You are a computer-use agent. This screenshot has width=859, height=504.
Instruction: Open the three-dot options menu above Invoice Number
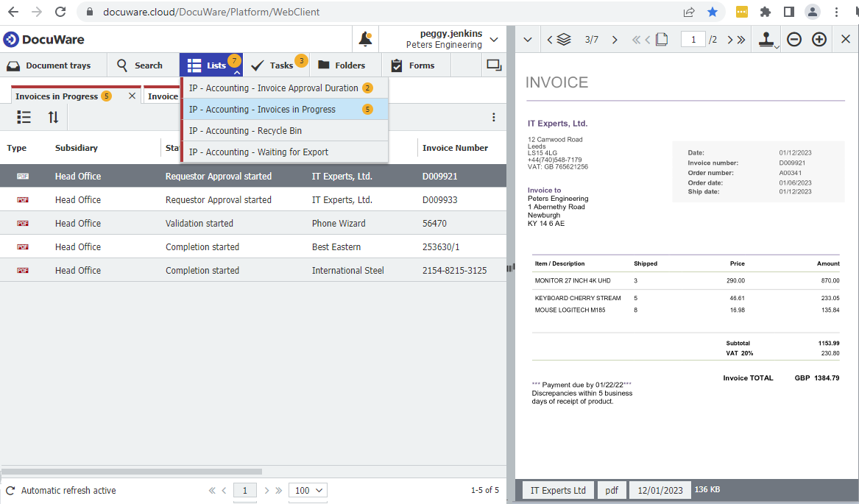[494, 117]
